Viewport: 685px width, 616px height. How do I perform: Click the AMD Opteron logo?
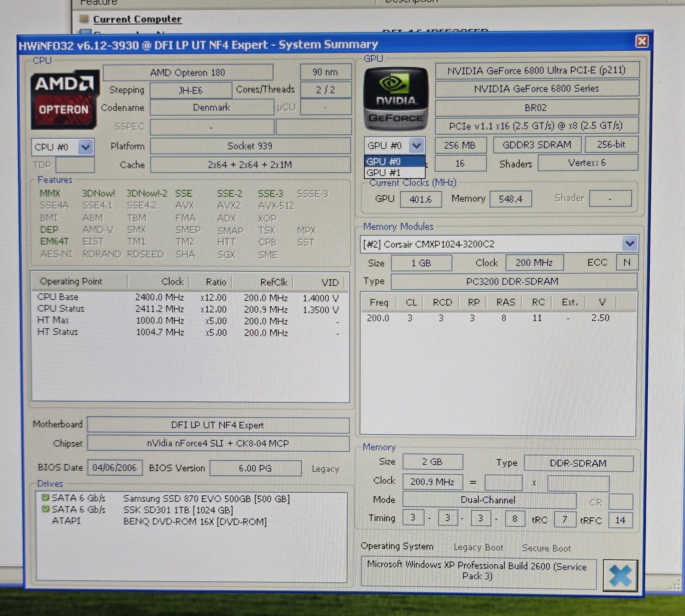[64, 99]
